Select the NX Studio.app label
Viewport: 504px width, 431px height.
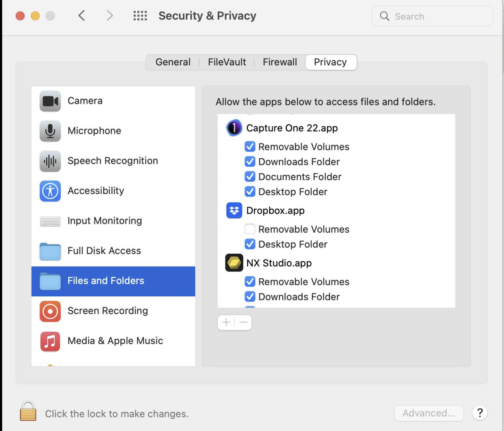[x=279, y=263]
